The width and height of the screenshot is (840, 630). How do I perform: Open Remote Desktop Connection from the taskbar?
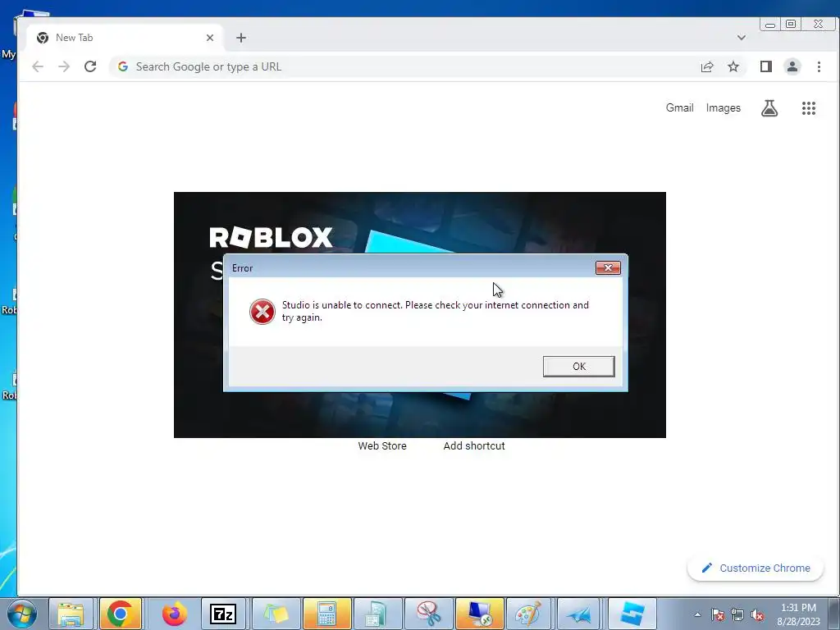480,614
